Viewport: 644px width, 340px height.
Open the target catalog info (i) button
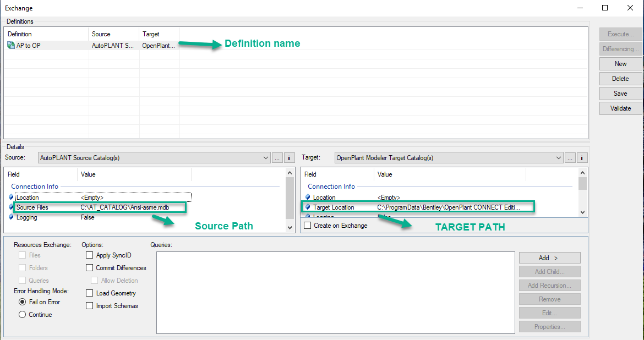[x=582, y=158]
